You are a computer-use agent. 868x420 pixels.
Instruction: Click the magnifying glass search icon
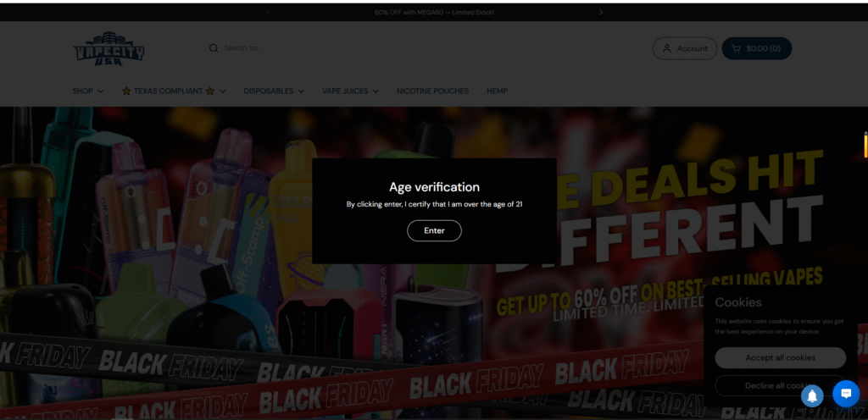click(x=214, y=48)
